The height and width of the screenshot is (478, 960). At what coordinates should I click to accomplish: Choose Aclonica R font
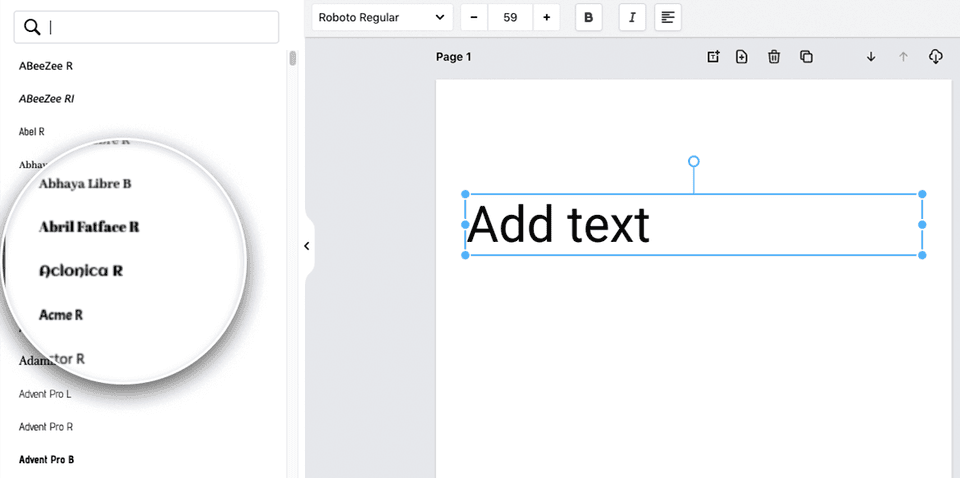pos(81,271)
